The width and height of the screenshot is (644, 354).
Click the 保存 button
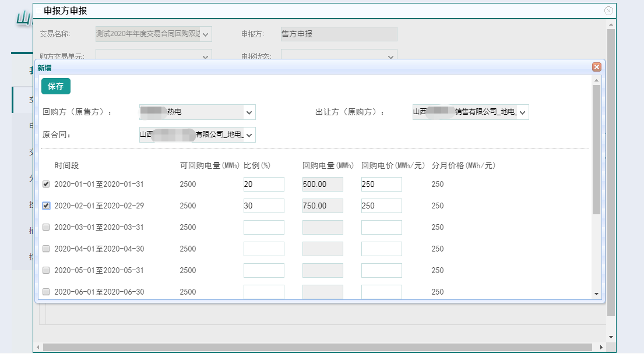(x=56, y=86)
